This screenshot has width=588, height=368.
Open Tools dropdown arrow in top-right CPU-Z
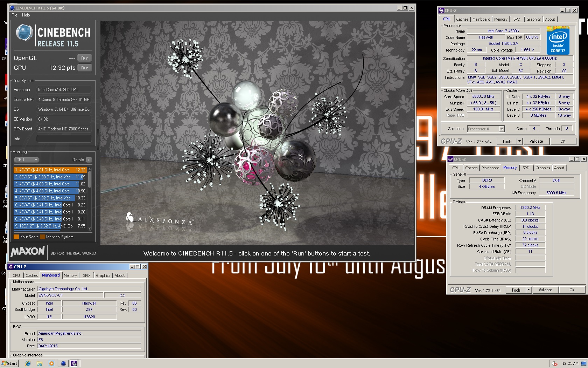pos(519,142)
